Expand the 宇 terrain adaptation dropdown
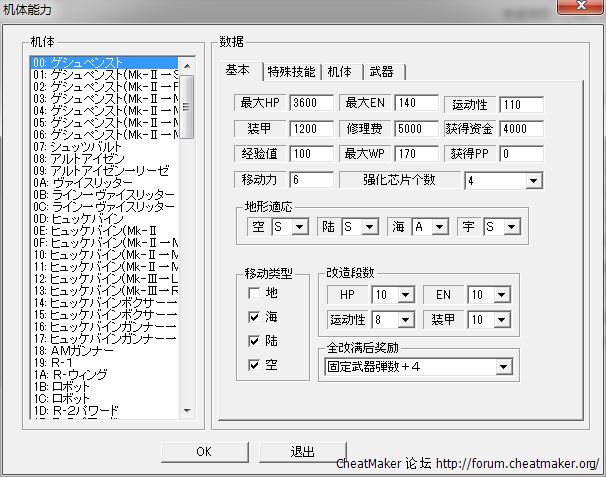The image size is (606, 477). (x=519, y=227)
